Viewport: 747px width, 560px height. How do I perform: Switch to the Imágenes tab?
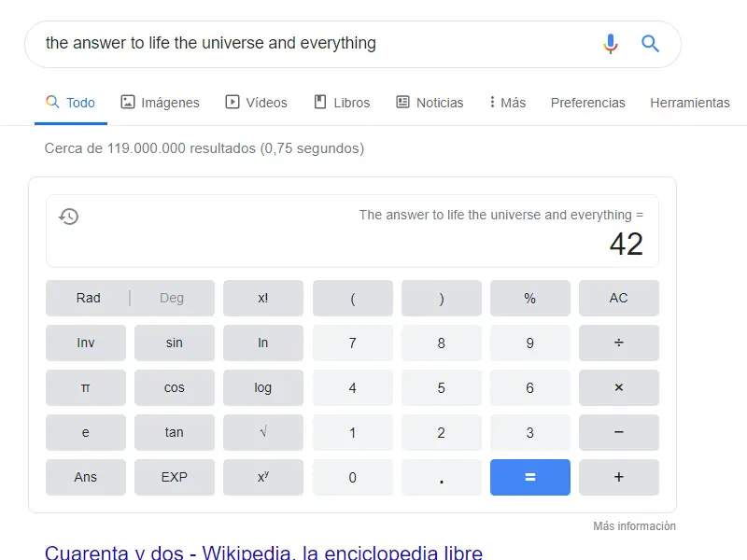click(x=160, y=103)
